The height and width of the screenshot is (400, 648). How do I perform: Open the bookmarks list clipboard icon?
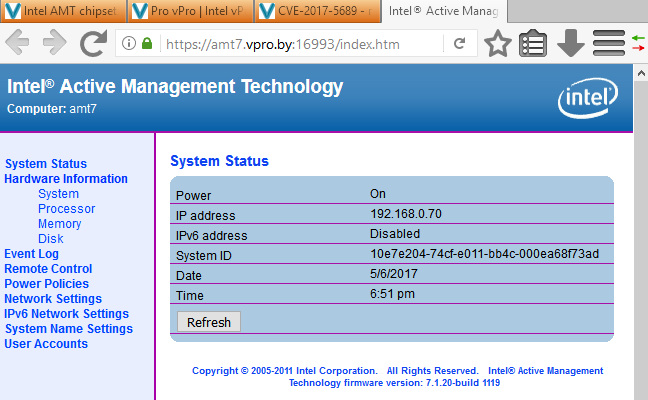[533, 43]
